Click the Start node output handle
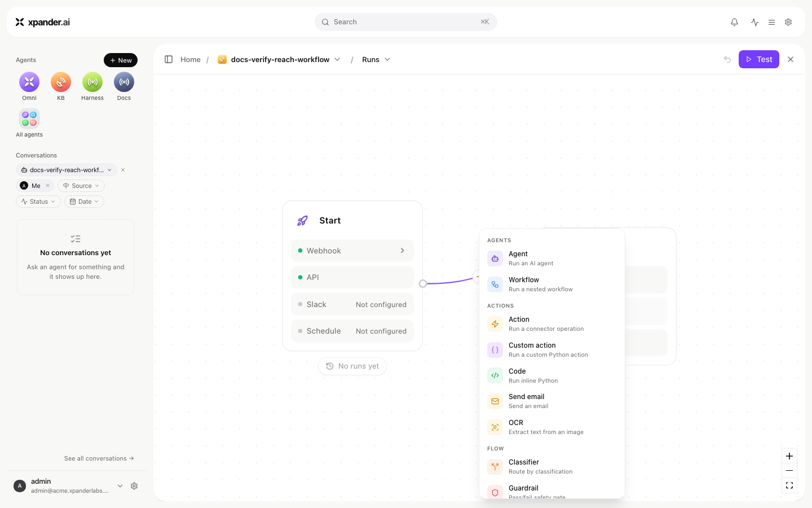Screen dimensions: 812x508 (423, 283)
